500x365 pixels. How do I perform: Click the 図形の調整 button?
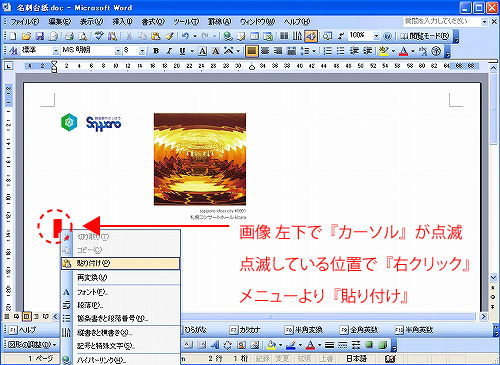32,344
